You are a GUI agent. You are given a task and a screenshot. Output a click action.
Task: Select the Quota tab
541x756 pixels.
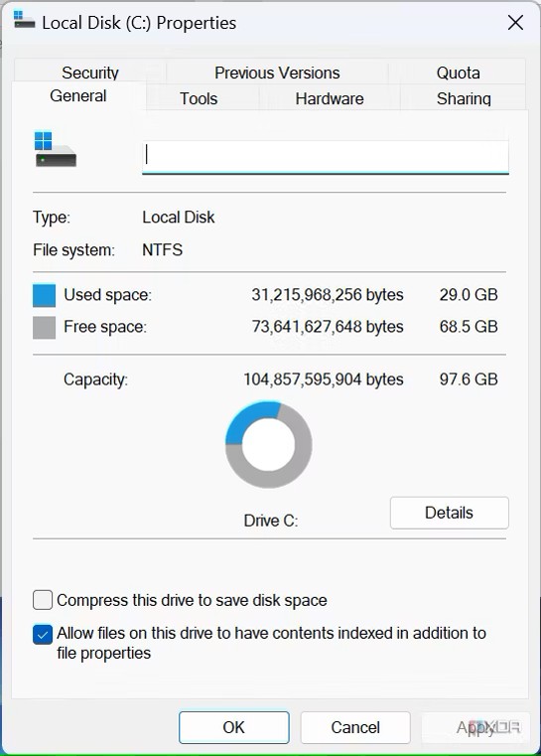[458, 73]
